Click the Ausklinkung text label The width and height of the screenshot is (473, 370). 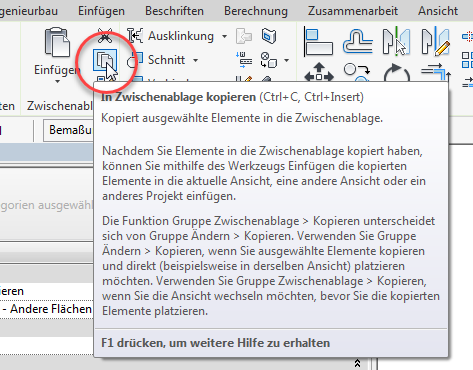coord(181,36)
